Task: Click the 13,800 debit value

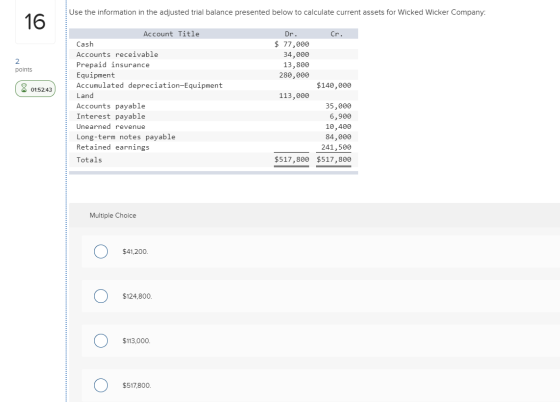Action: click(296, 65)
